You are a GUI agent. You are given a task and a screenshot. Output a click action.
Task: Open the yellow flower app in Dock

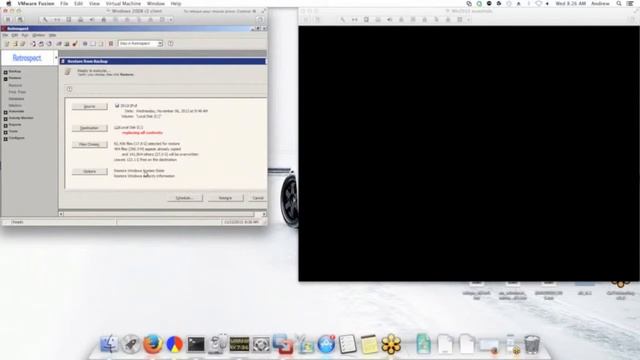click(391, 344)
